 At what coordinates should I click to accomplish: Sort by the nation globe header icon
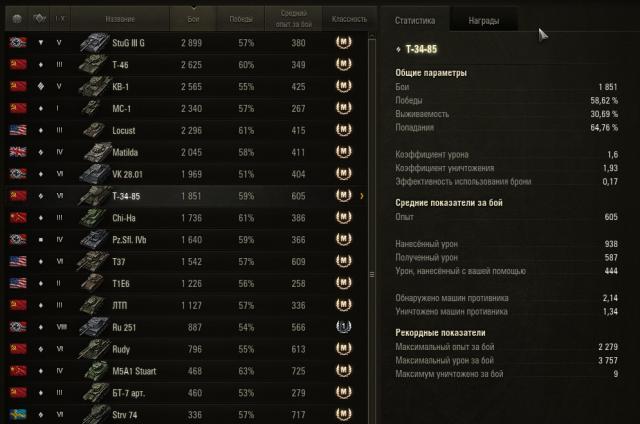coord(17,18)
